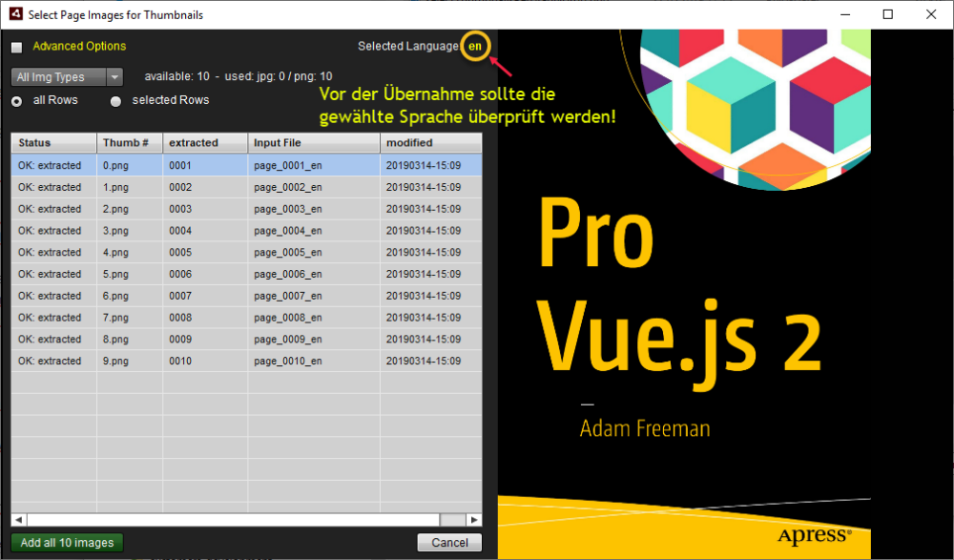Screen dimensions: 954x560
Task: Click input file page_0007_en cell
Action: click(314, 296)
